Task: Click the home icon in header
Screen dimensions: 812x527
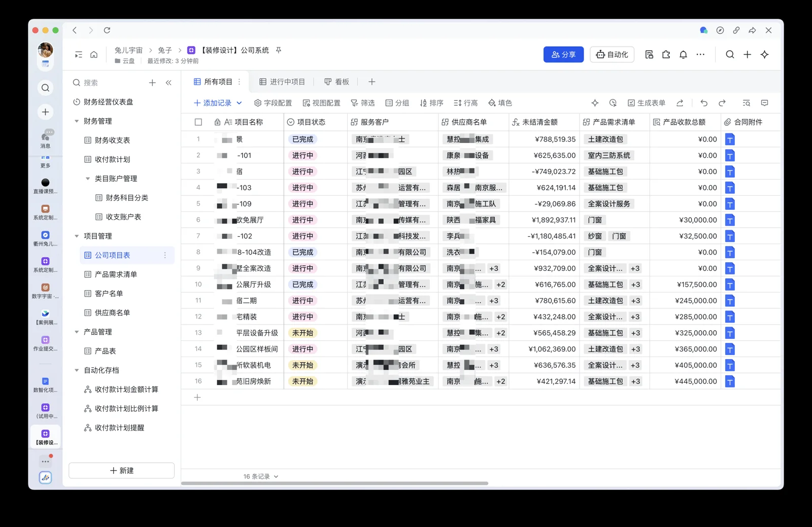Action: (x=94, y=55)
